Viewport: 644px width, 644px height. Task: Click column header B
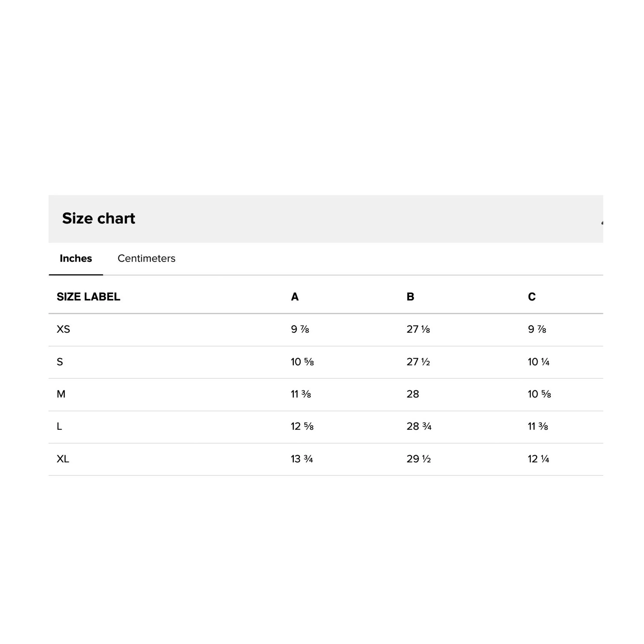click(x=410, y=297)
